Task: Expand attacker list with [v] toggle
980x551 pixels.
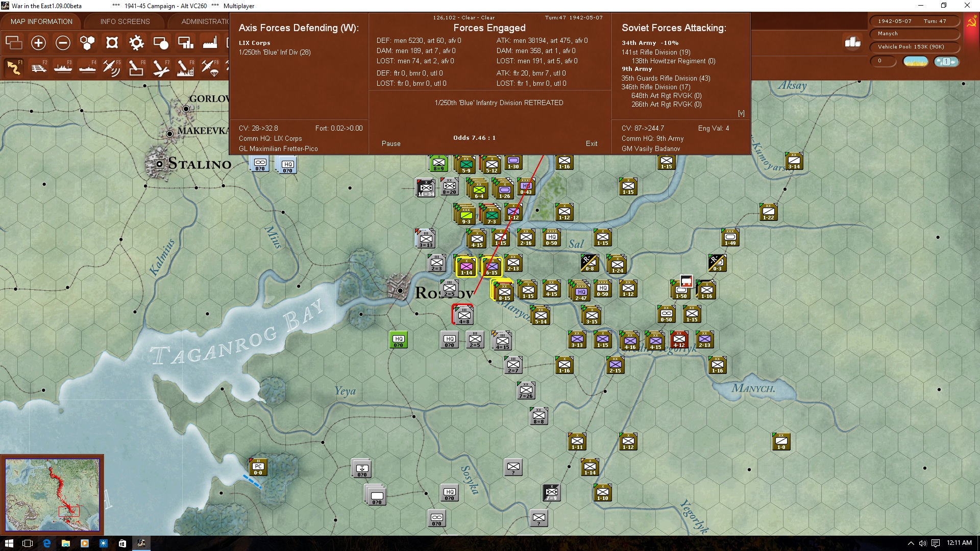Action: click(x=741, y=113)
